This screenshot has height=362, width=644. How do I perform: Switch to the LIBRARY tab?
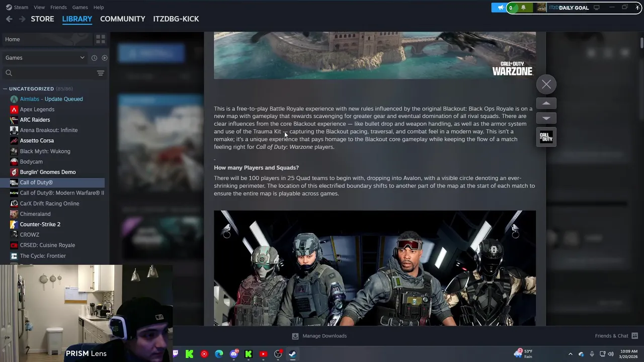[x=77, y=19]
